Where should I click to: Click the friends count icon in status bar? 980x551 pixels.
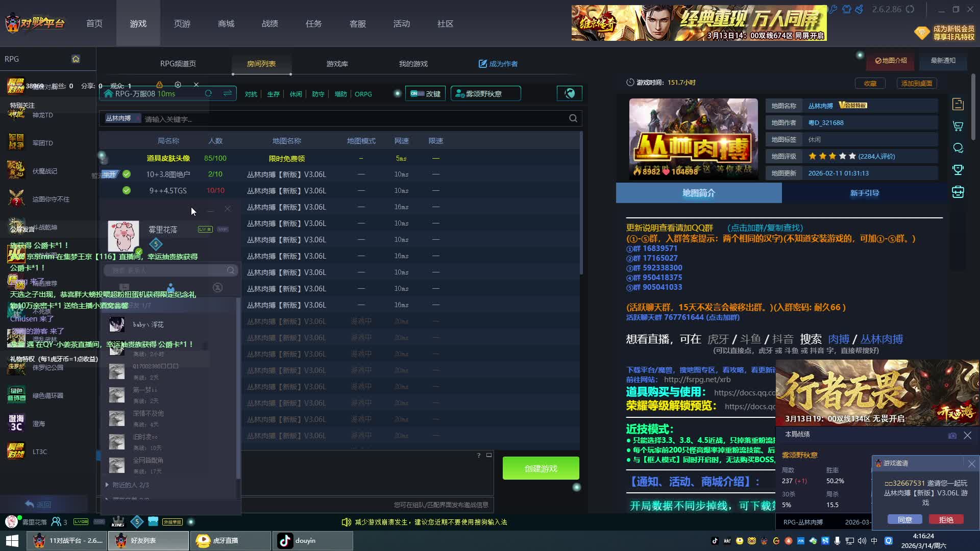pyautogui.click(x=57, y=521)
